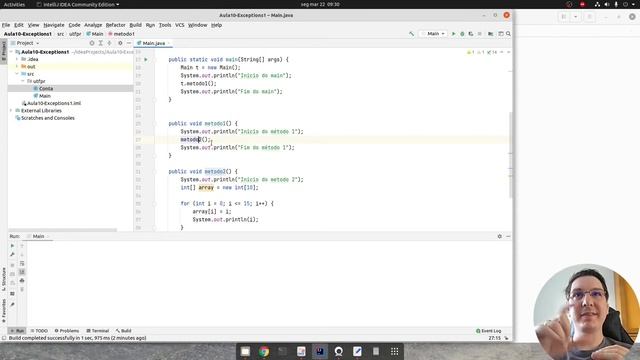The width and height of the screenshot is (640, 360).
Task: Collapse the src folder
Action: 17,74
